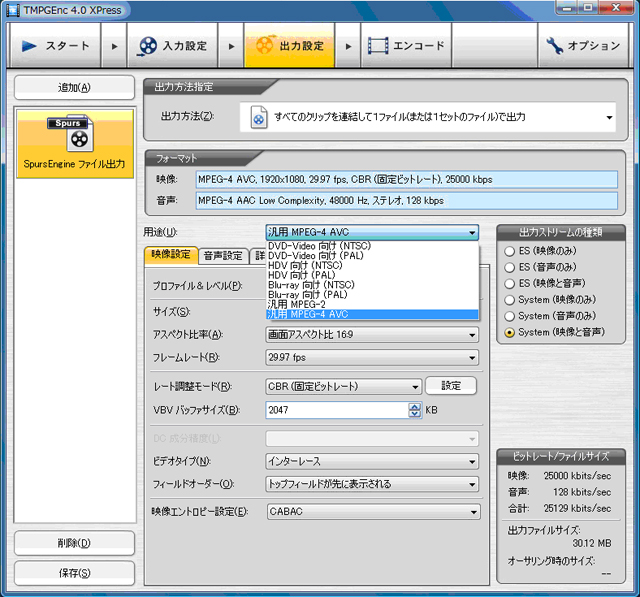The width and height of the screenshot is (640, 597).
Task: Click the film reel Input Settings icon
Action: [147, 46]
